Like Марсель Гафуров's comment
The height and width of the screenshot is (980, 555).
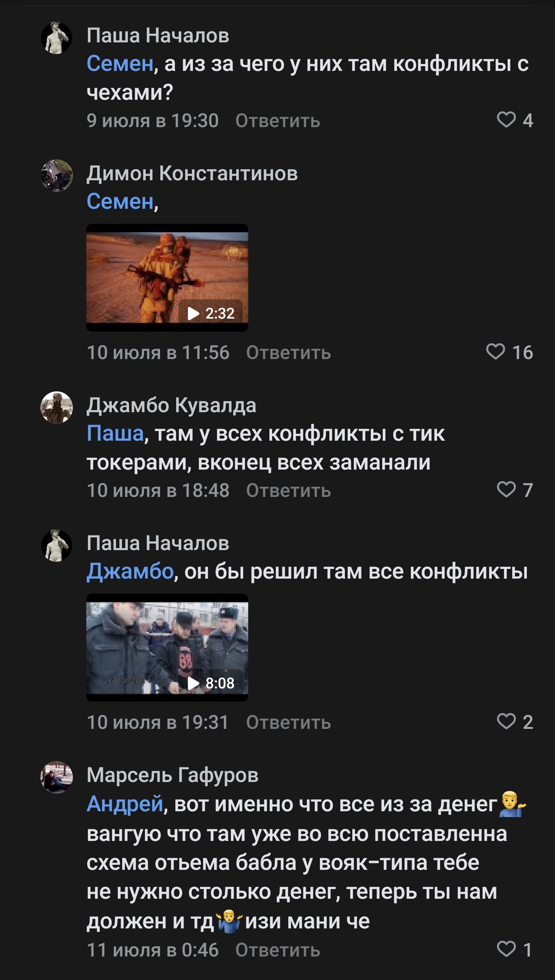coord(506,950)
